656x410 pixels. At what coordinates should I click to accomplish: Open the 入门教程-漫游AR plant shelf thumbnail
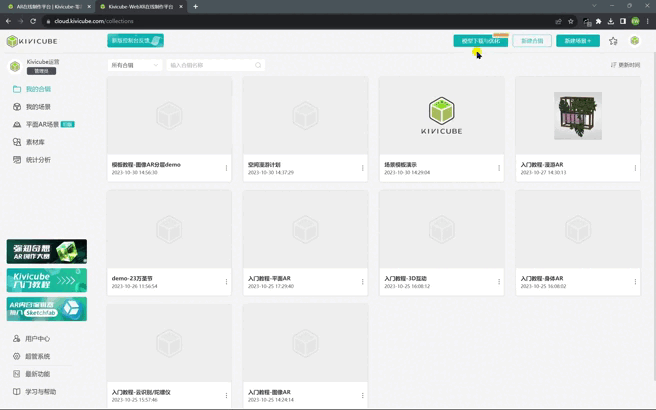pyautogui.click(x=577, y=116)
